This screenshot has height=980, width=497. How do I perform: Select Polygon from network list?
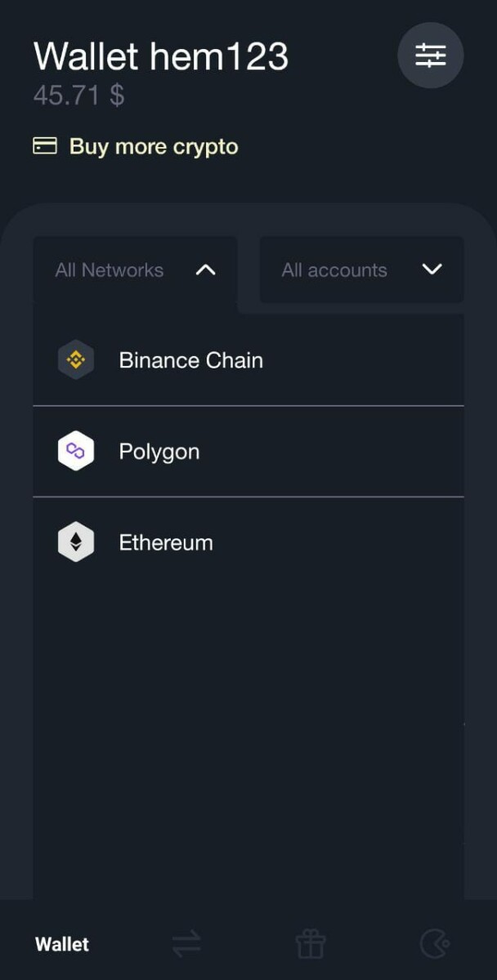(x=248, y=452)
